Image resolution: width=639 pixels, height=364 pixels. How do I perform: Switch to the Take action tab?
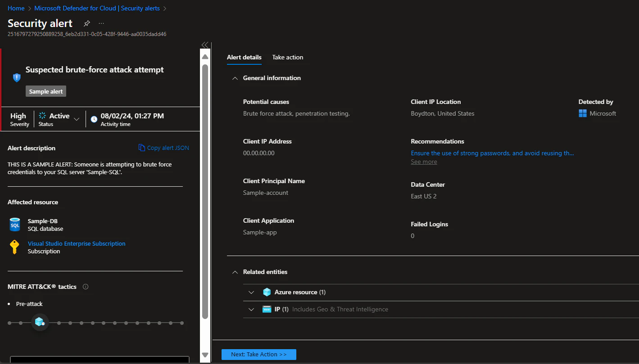[288, 57]
